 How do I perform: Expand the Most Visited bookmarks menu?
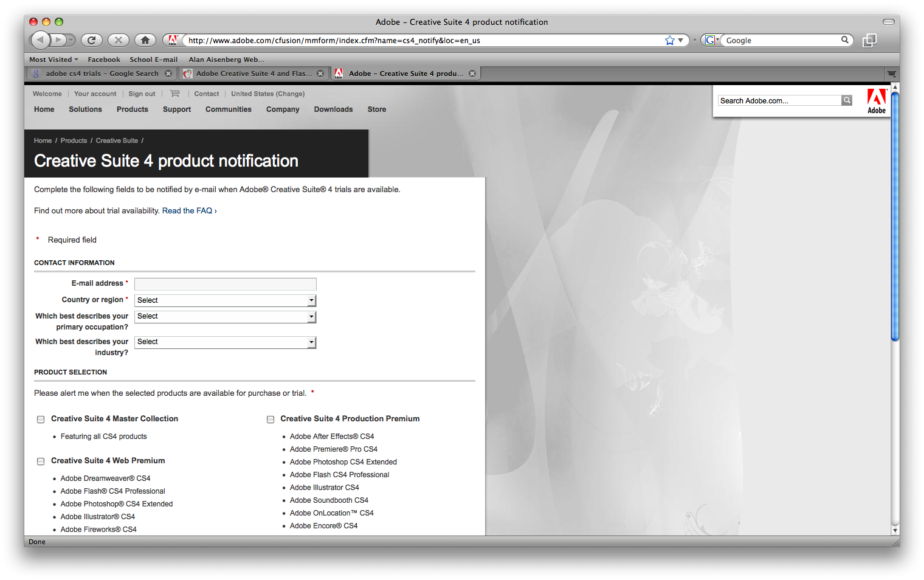pyautogui.click(x=53, y=60)
